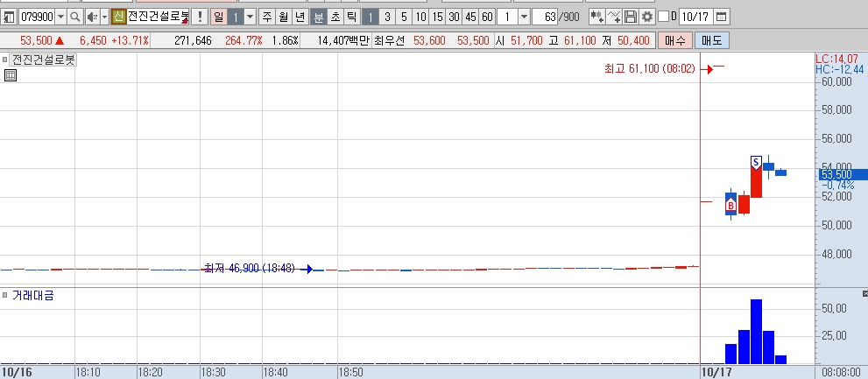Screen dimensions: 868x379
Task: Click the +13.71% change rate value
Action: coord(131,40)
